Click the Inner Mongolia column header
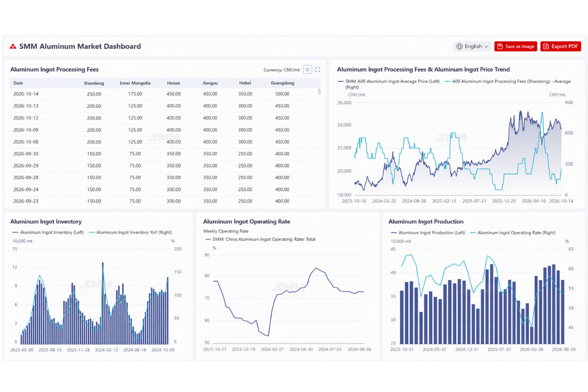Image resolution: width=588 pixels, height=392 pixels. pyautogui.click(x=135, y=83)
